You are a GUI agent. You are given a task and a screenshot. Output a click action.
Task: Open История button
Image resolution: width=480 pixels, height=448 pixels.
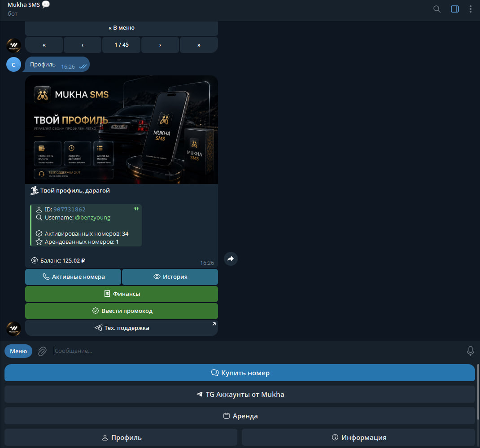[170, 277]
